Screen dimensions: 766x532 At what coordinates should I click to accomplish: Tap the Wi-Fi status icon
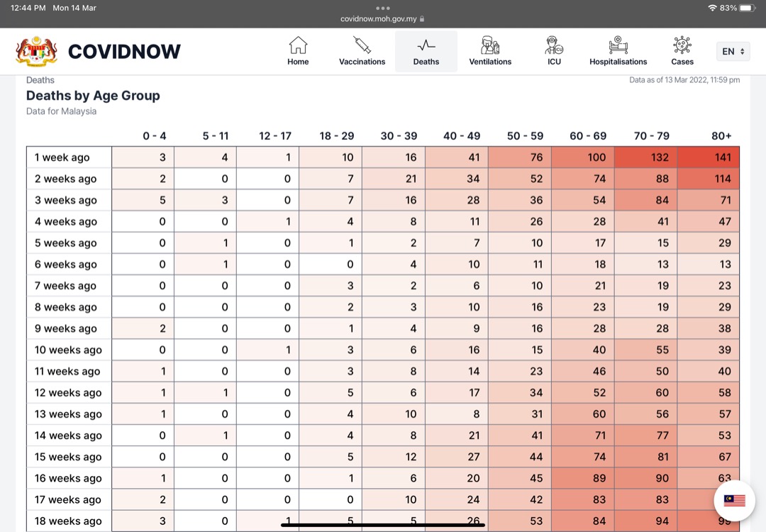tap(712, 8)
